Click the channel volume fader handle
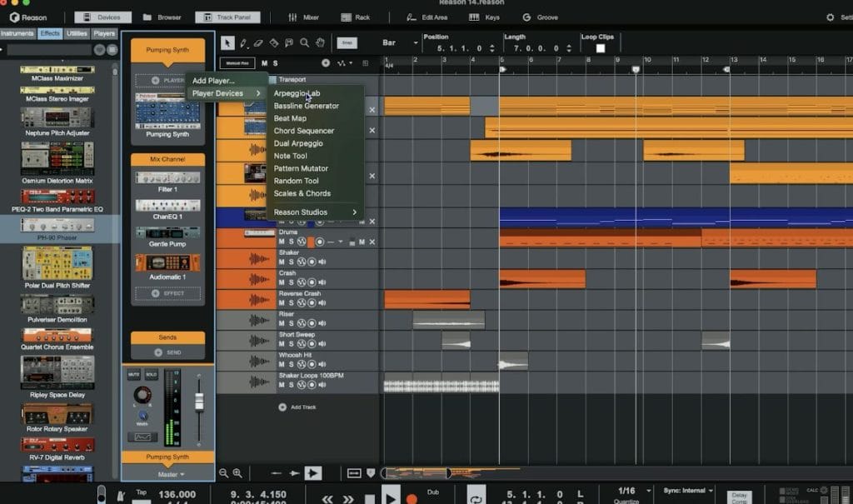 pyautogui.click(x=199, y=401)
